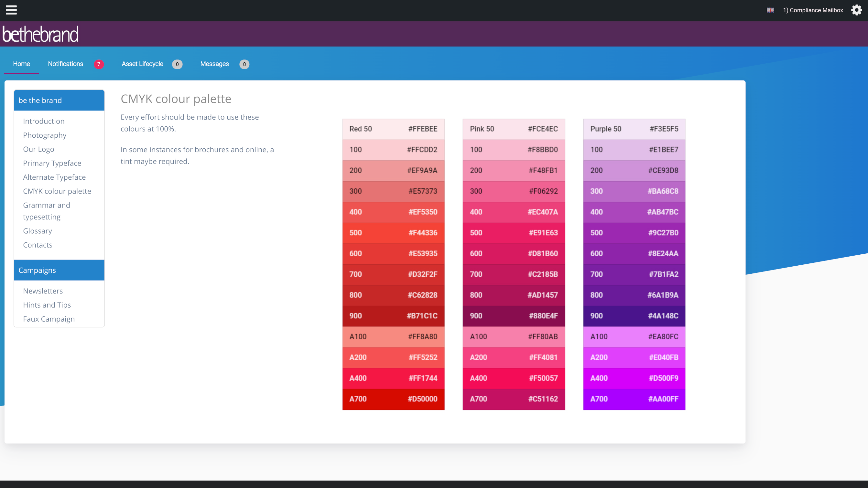Click the Photography navigation item
The width and height of the screenshot is (868, 488).
44,135
